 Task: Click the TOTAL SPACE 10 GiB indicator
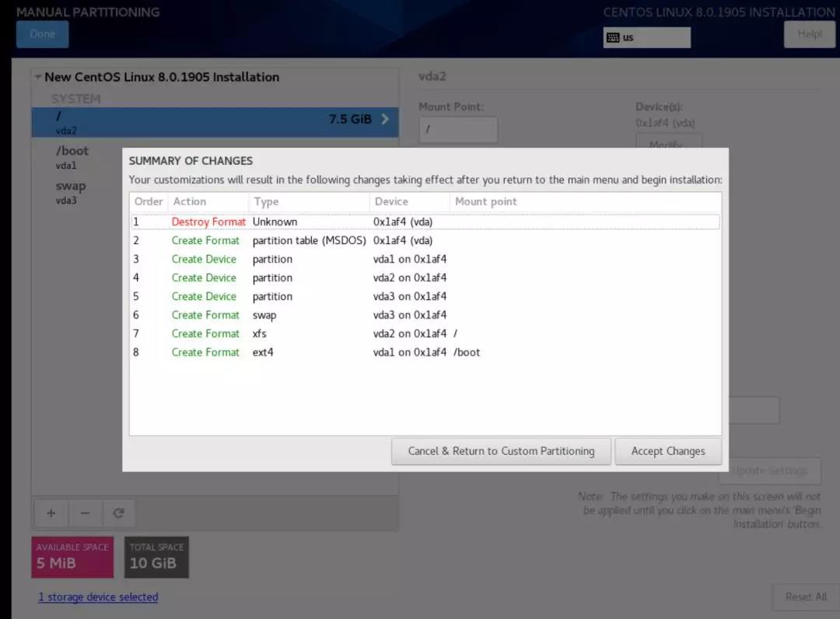[x=156, y=557]
